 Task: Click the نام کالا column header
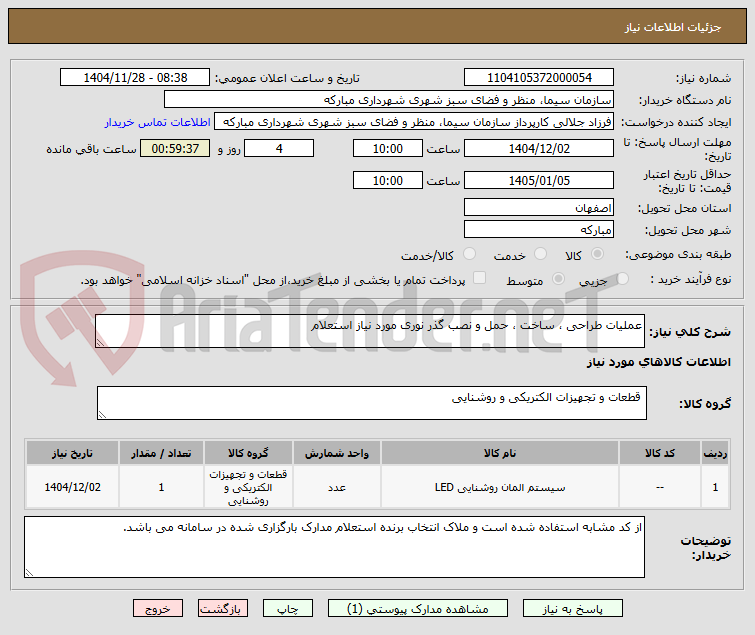pos(500,453)
